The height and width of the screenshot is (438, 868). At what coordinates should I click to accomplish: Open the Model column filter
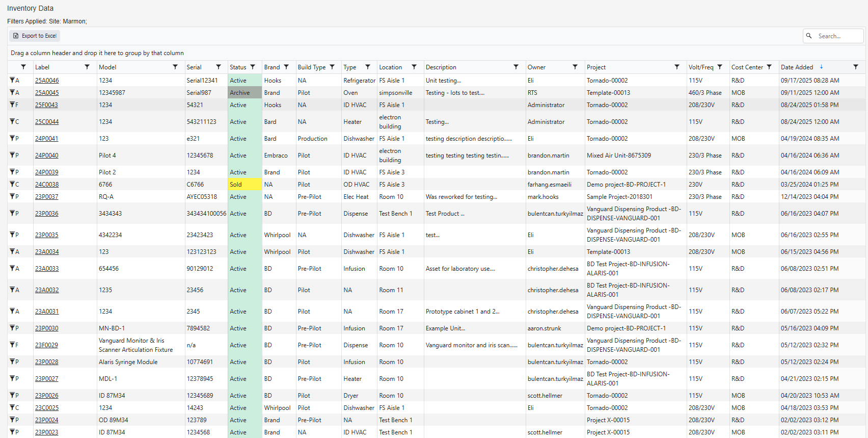[175, 67]
